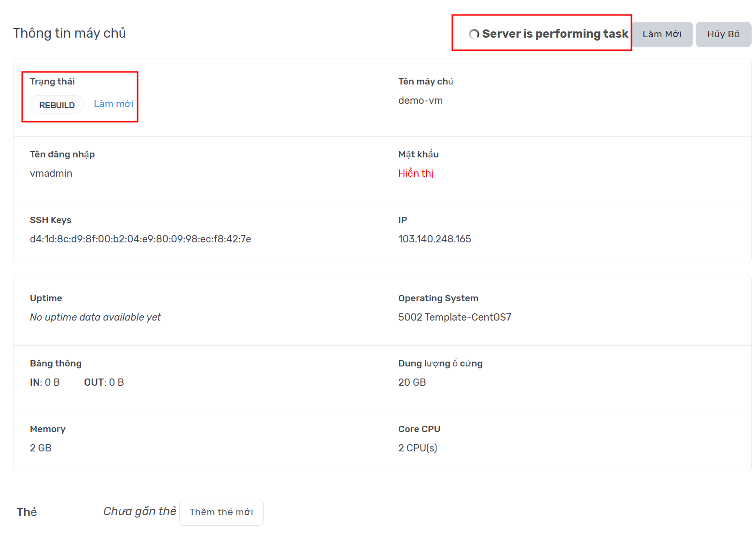Screen dimensions: 756x533
Task: Add a tag with Thêm thẻ mới
Action: [x=221, y=512]
